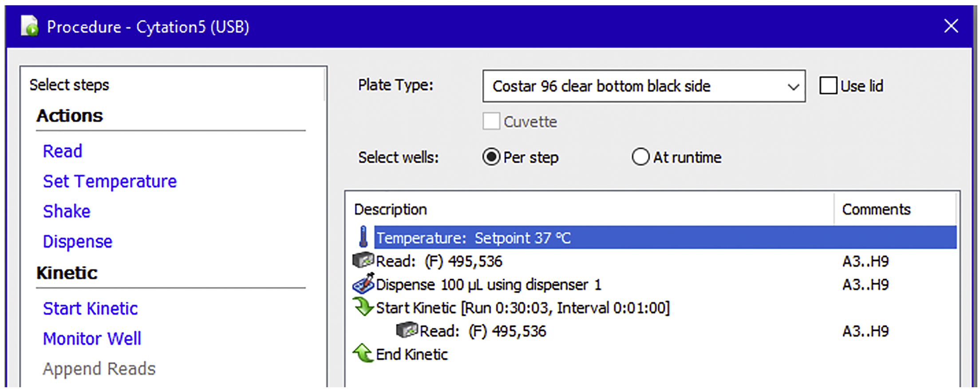This screenshot has height=389, width=980.
Task: Click the nested Read step icon inside kinetic loop
Action: [x=407, y=330]
